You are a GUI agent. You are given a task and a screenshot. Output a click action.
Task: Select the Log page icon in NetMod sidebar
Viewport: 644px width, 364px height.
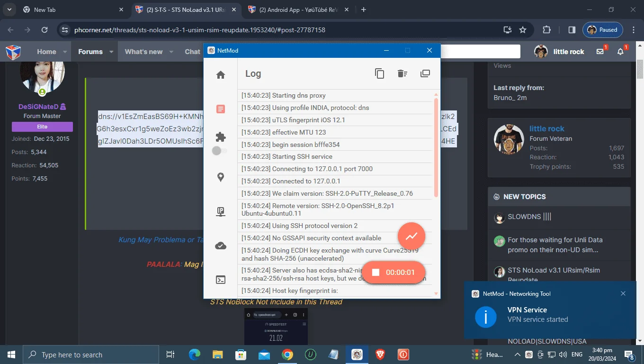tap(221, 109)
